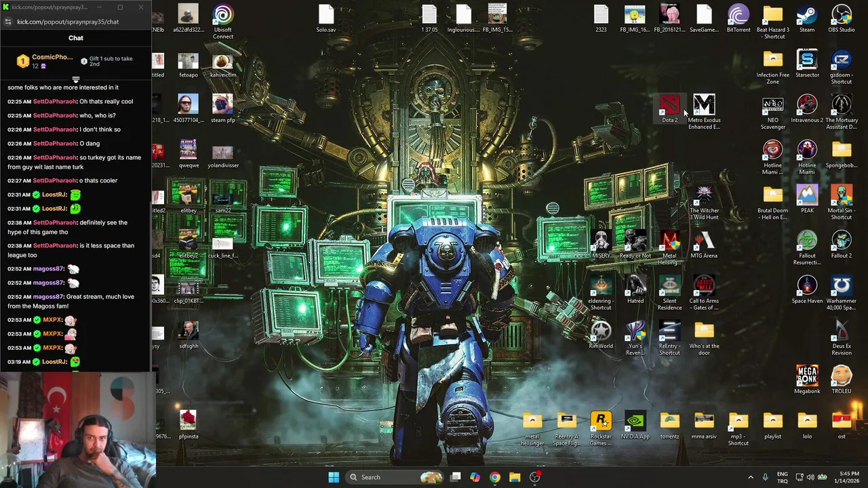Select the steam pfp image file
868x488 pixels.
point(222,109)
